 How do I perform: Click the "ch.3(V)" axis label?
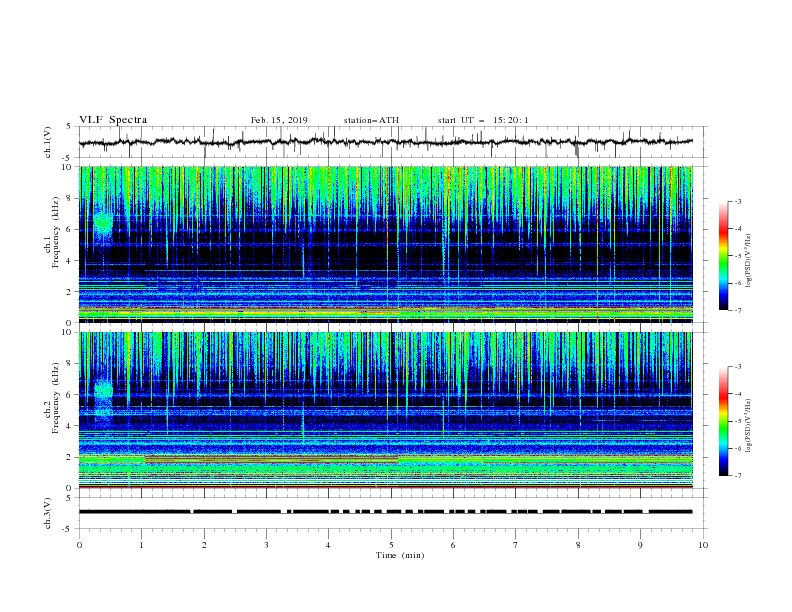point(48,513)
